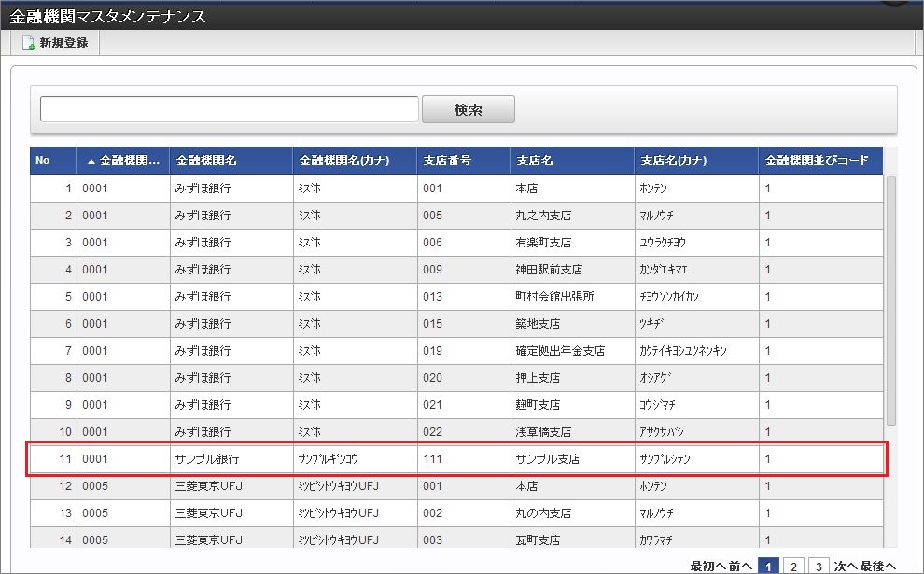The image size is (924, 574).
Task: Click the table vertical scrollbar thumb
Action: click(x=890, y=301)
